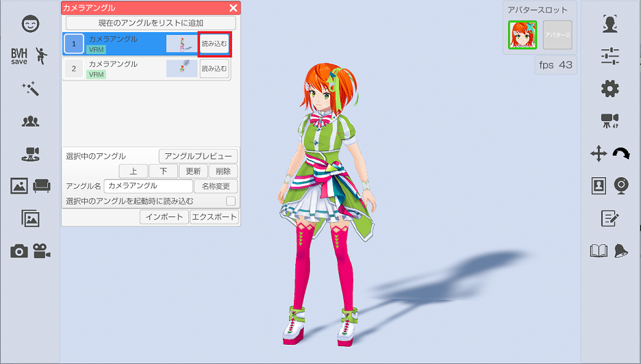Select the sofa props icon
Screen dimensions: 641x364
(42, 186)
